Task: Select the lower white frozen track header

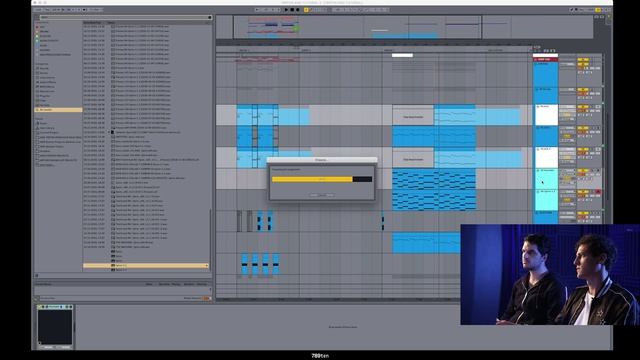Action: [x=546, y=158]
